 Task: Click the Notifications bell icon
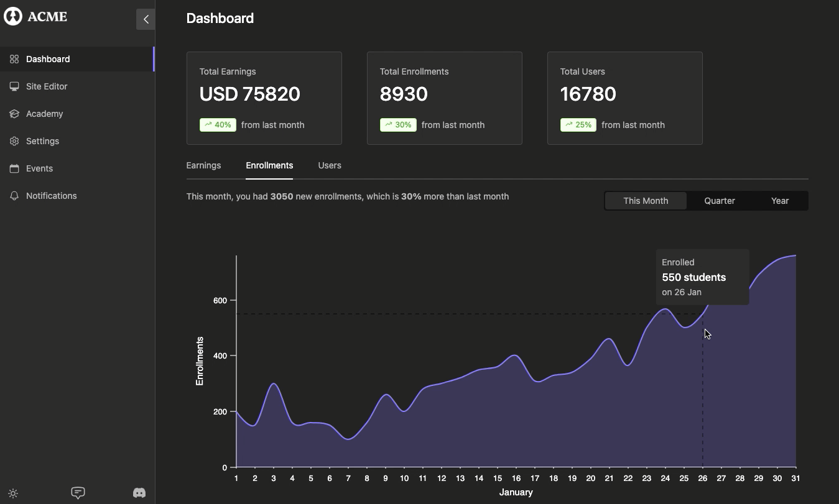pyautogui.click(x=14, y=196)
